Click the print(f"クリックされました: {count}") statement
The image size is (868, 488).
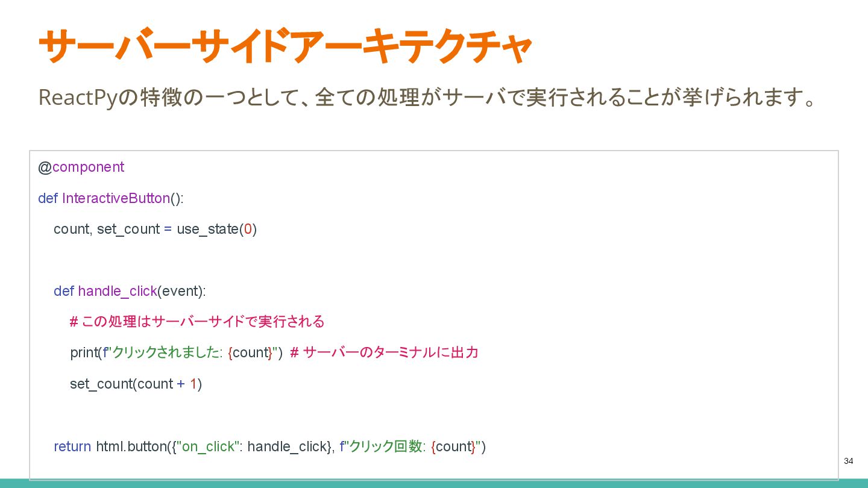tap(176, 352)
